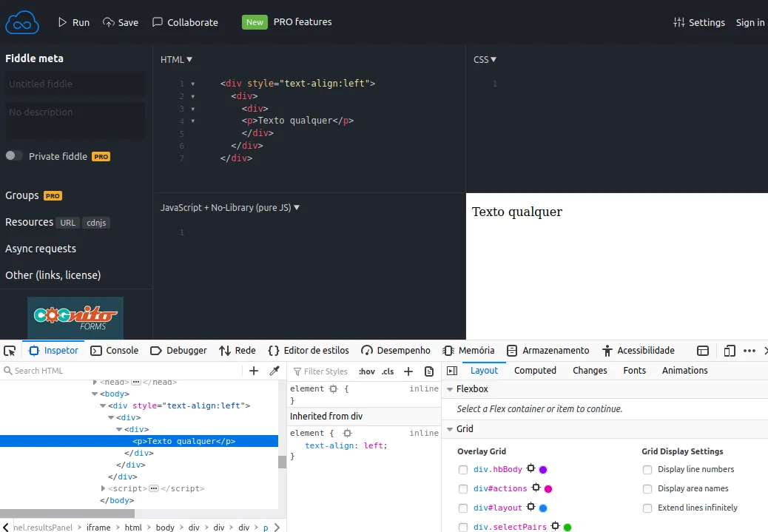Open JavaScript + No-Library dropdown
Viewport: 768px width, 532px height.
tap(230, 208)
